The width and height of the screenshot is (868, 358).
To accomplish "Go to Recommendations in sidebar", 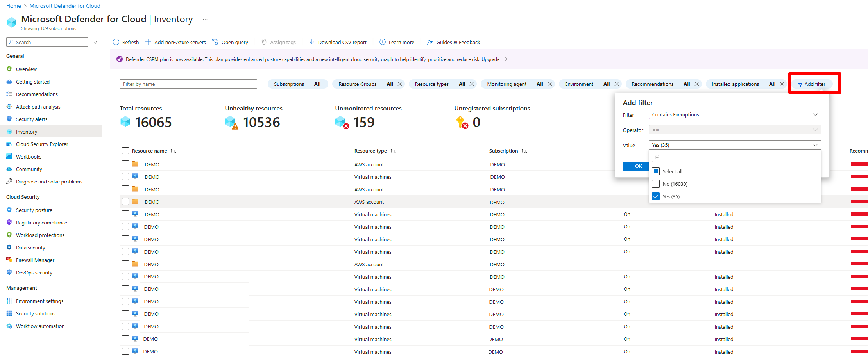I will 37,94.
